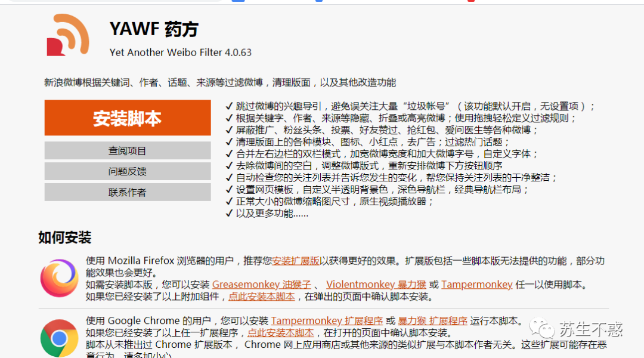Image resolution: width=644 pixels, height=358 pixels.
Task: Click 点此安装本脚本 link in Firefox section
Action: 262,297
